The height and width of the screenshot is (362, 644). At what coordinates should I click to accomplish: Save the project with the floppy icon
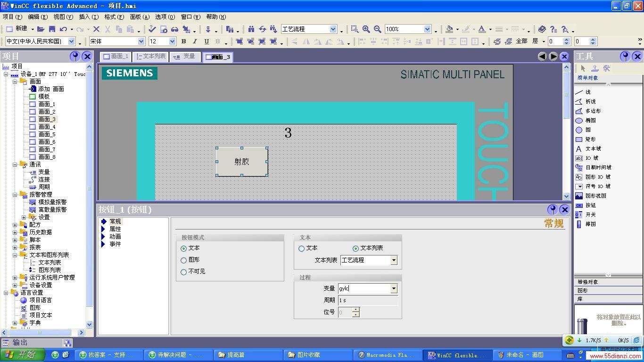pyautogui.click(x=52, y=29)
